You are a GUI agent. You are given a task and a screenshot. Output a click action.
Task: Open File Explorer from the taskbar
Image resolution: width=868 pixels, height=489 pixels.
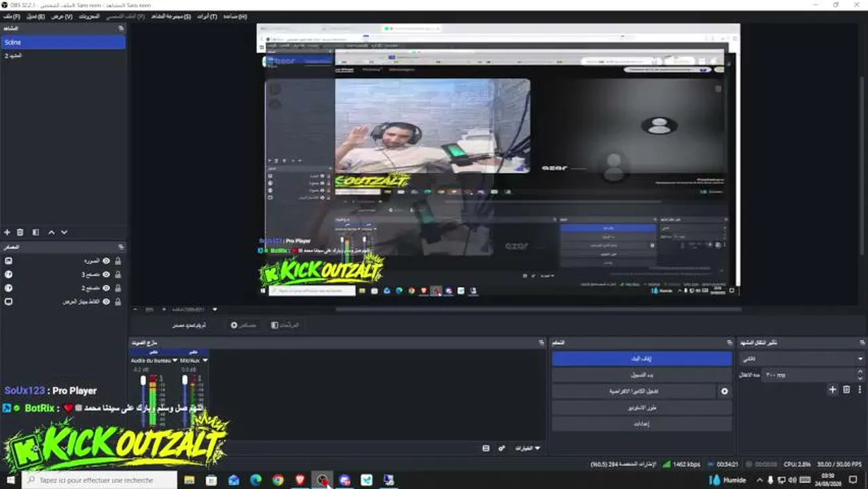pyautogui.click(x=189, y=480)
